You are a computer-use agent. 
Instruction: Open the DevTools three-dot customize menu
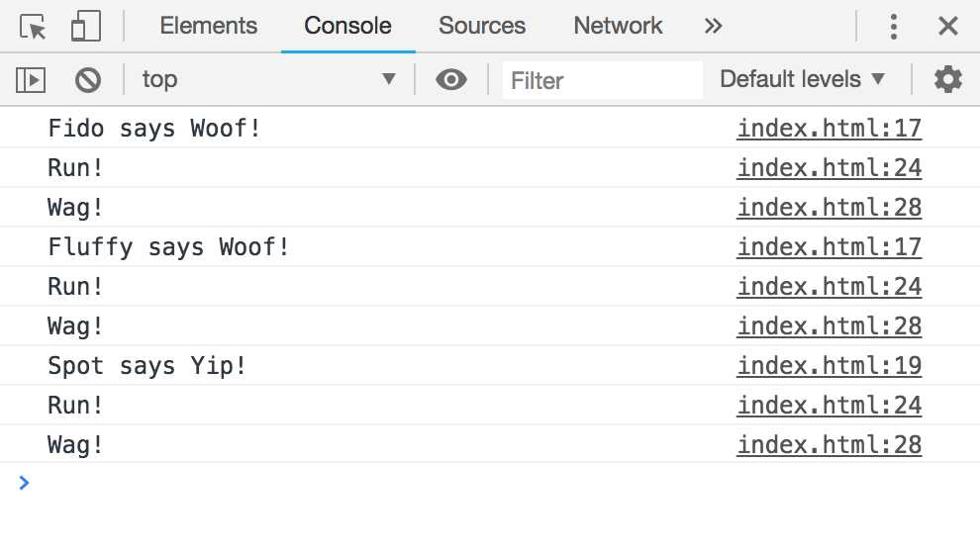(894, 27)
